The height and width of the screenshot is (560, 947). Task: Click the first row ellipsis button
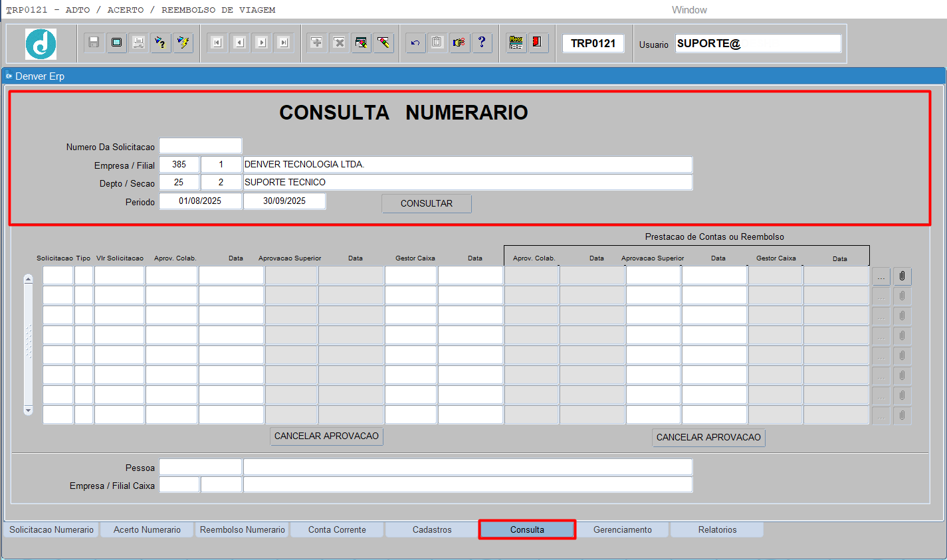click(881, 276)
